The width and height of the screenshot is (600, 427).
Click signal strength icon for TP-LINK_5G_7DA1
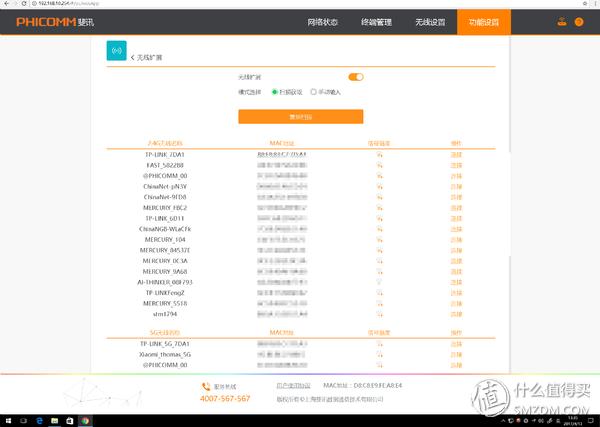coord(379,344)
